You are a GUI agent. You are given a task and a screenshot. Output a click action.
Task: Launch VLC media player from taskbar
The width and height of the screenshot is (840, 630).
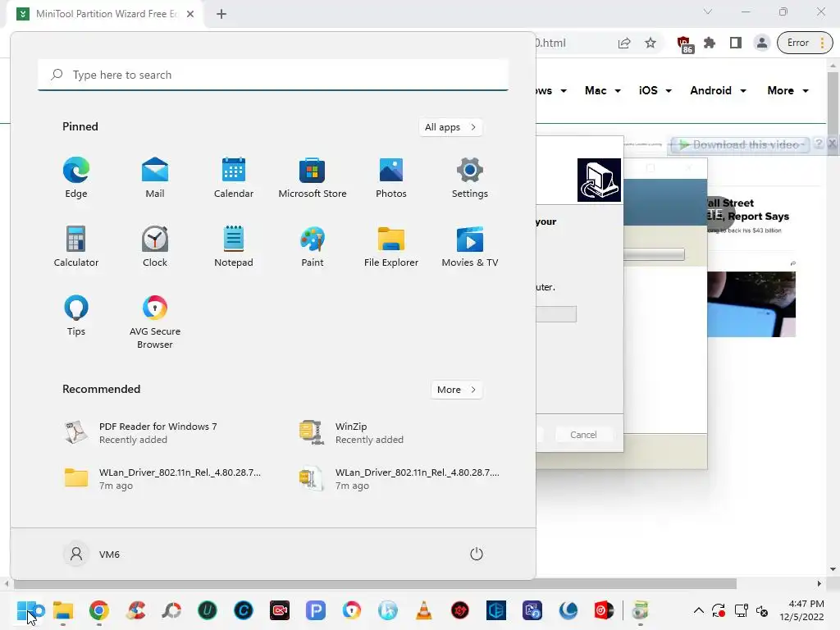[424, 610]
